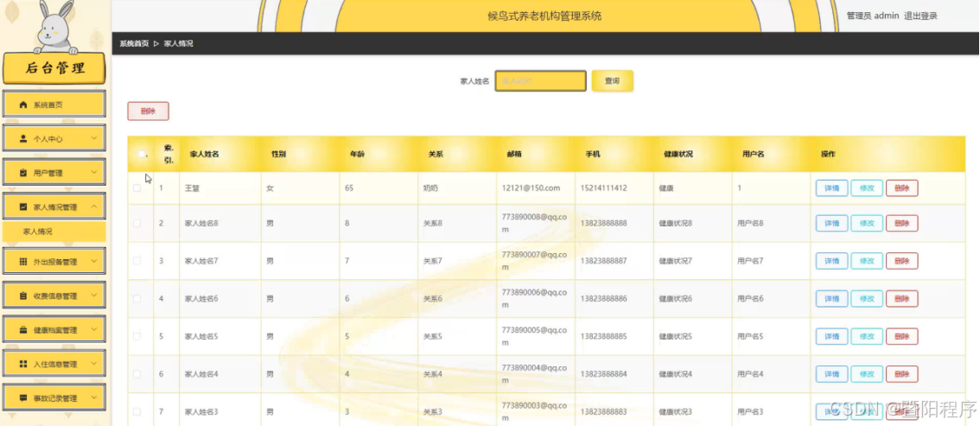Click the person icon beside 个人中心
This screenshot has height=426, width=980.
click(x=23, y=138)
